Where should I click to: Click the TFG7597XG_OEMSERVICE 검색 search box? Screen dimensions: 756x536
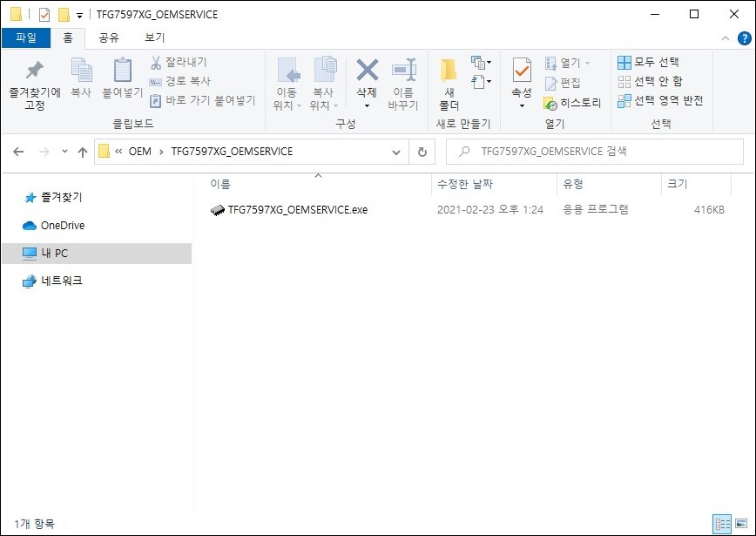point(595,152)
